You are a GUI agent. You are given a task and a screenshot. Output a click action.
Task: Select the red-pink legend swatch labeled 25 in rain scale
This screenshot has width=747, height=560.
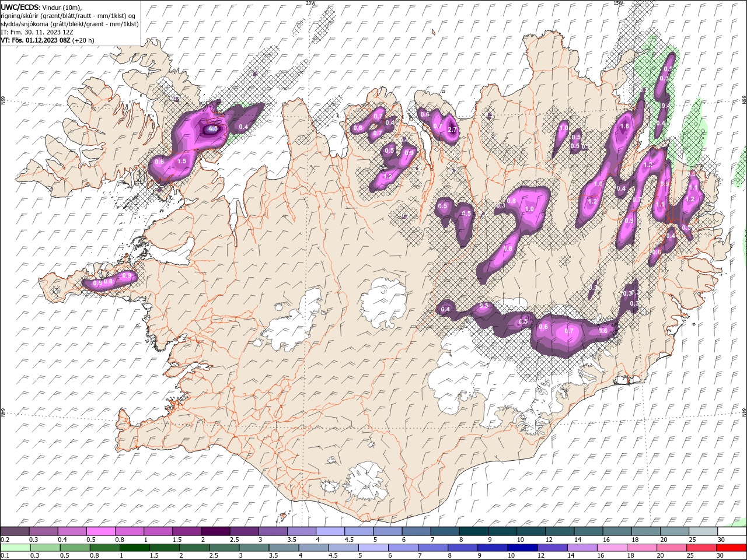(x=702, y=548)
